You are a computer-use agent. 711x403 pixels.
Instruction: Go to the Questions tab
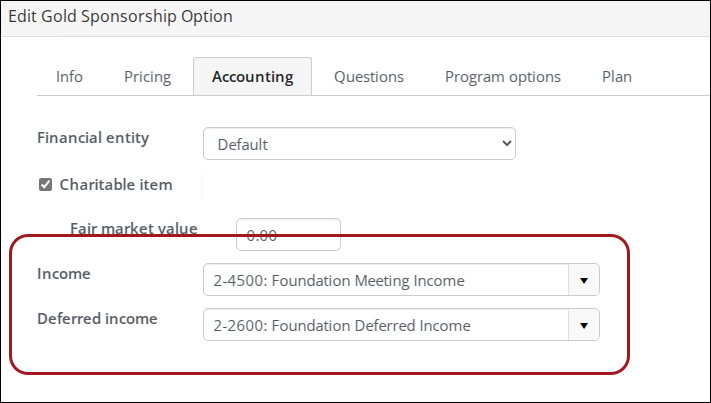point(369,77)
